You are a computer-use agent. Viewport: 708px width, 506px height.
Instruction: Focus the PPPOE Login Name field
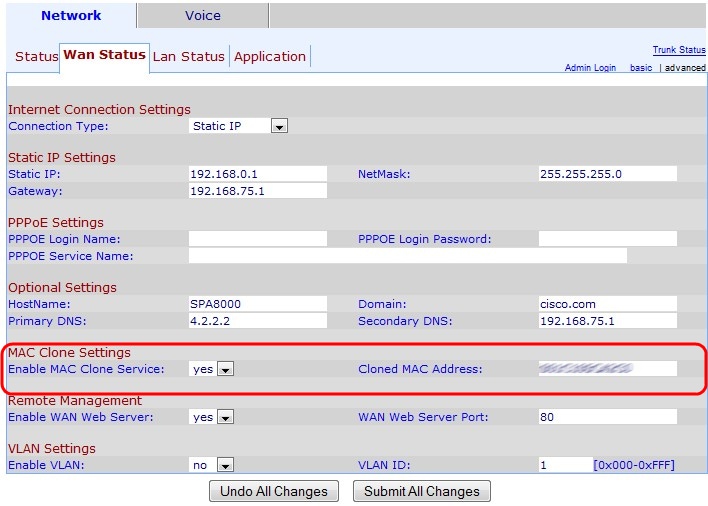258,239
